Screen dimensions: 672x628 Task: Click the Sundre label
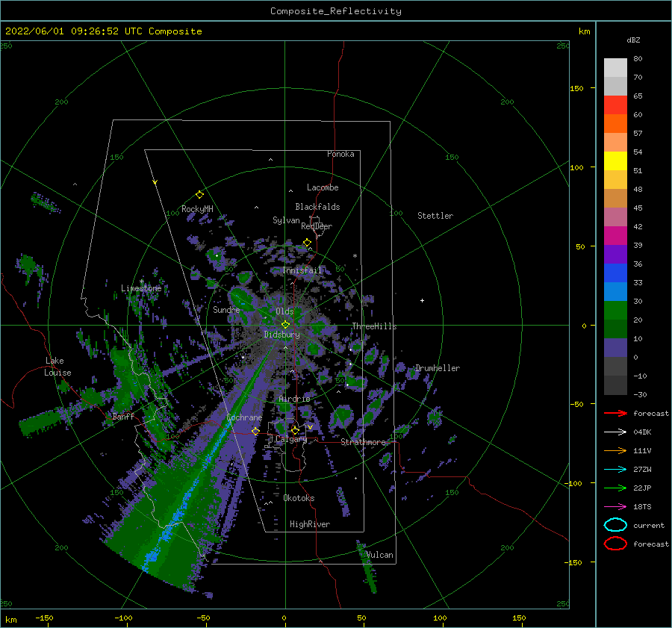tap(226, 309)
